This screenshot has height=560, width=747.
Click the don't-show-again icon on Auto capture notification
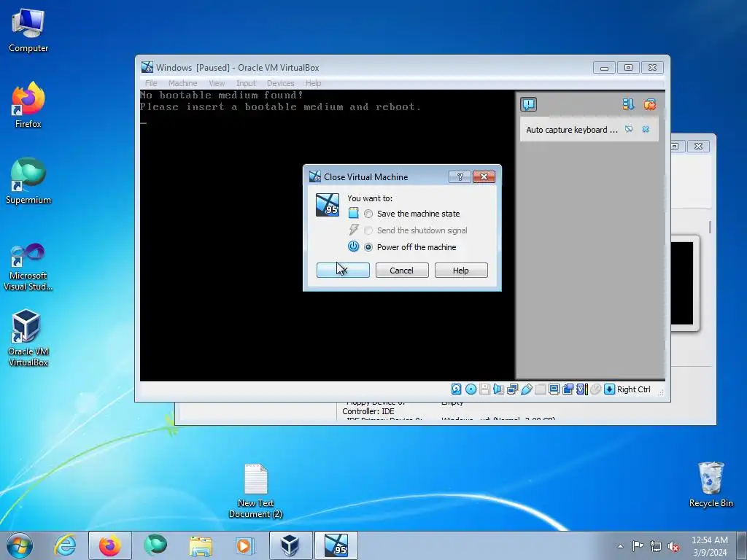pyautogui.click(x=629, y=129)
